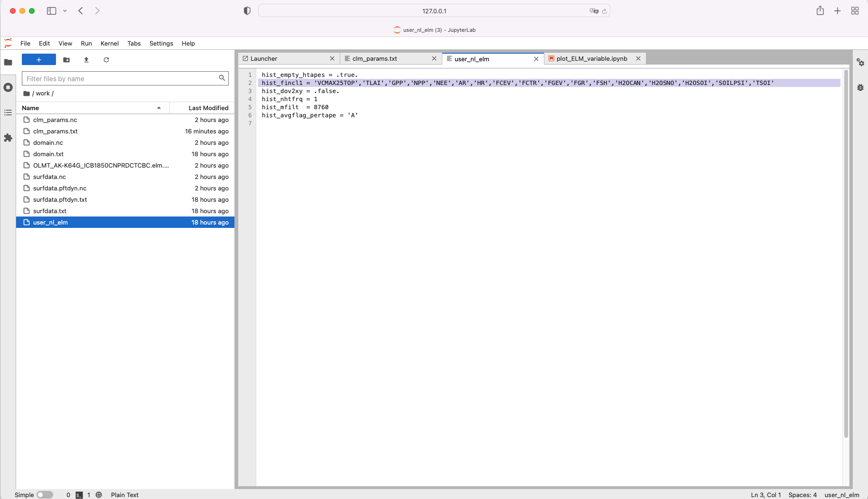Image resolution: width=868 pixels, height=499 pixels.
Task: Expand the Safari sidebar options chevron
Action: tap(65, 10)
